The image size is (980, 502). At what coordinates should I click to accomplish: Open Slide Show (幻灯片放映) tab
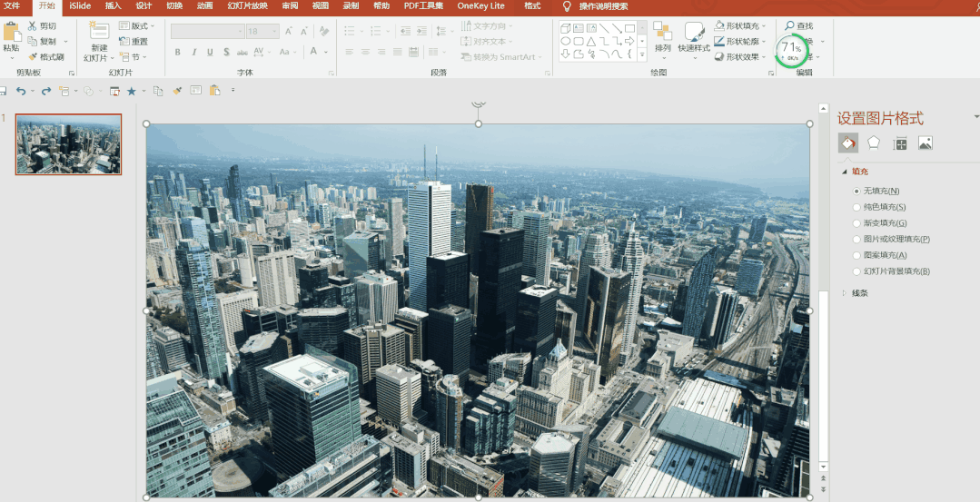click(x=248, y=5)
